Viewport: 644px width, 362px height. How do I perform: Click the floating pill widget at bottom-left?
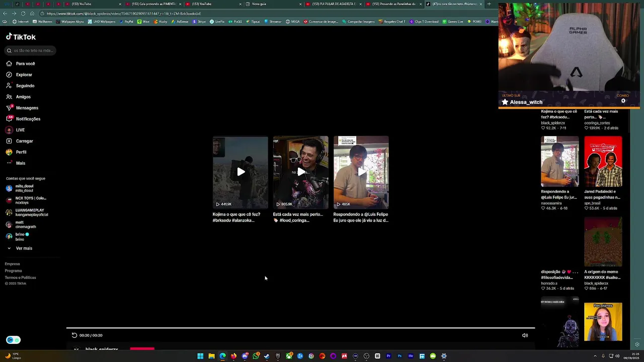click(13, 340)
